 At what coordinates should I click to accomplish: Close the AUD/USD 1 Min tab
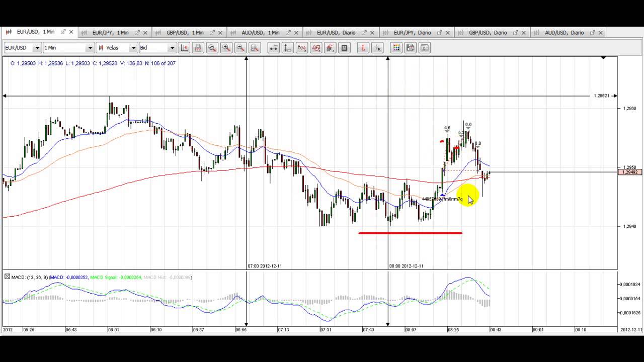click(297, 33)
